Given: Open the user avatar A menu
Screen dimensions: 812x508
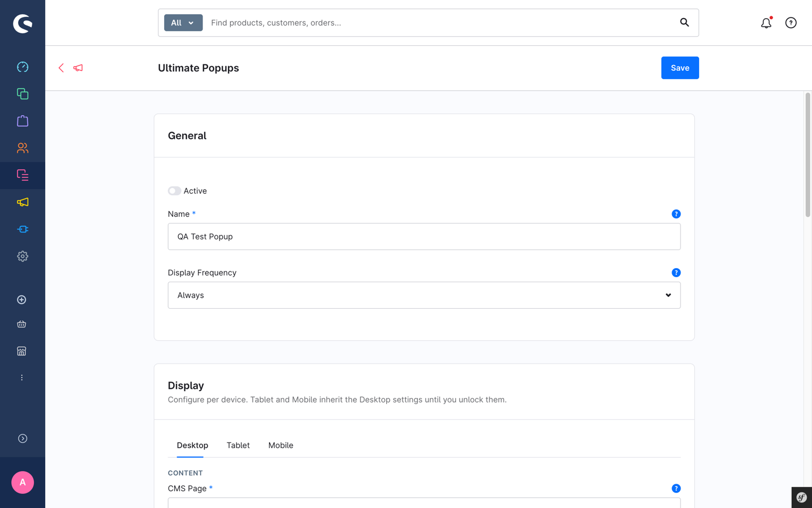Looking at the screenshot, I should (x=23, y=483).
